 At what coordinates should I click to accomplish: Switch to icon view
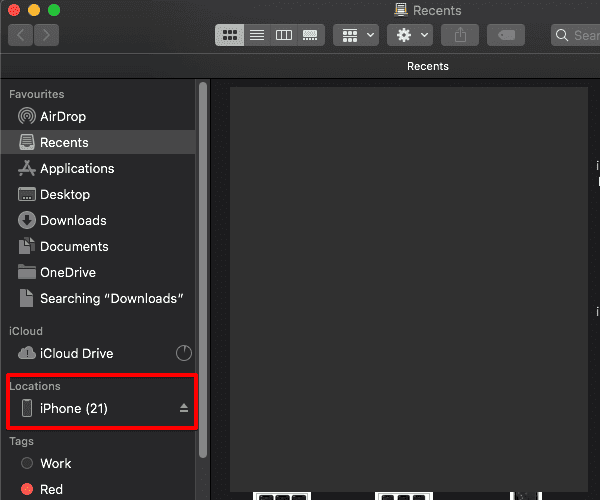[x=230, y=35]
